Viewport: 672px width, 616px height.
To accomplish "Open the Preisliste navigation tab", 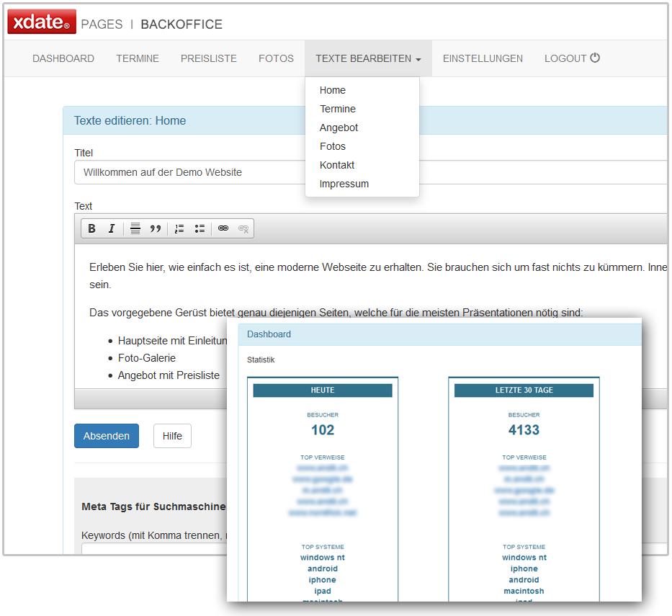I will pyautogui.click(x=209, y=58).
